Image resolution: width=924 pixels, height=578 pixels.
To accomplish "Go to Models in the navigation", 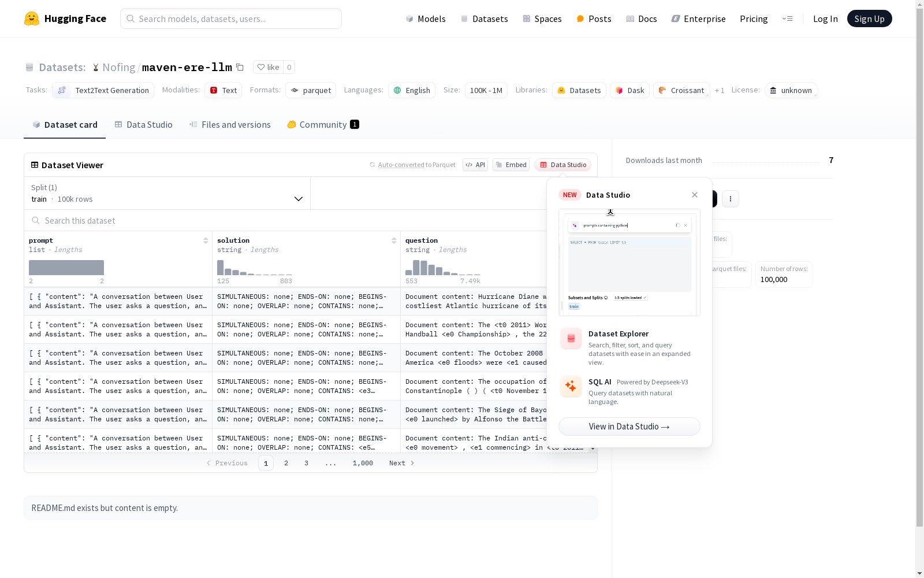I will coord(426,18).
